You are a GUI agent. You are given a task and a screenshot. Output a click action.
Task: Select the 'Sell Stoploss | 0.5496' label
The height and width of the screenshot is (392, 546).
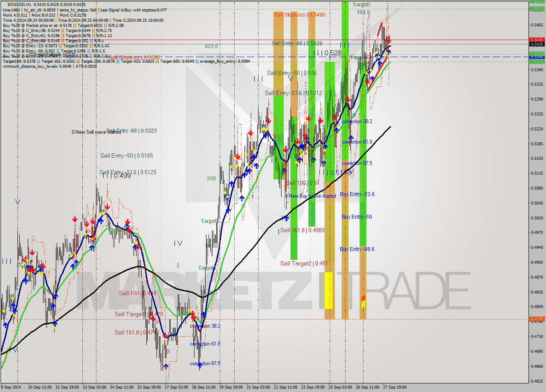[299, 14]
